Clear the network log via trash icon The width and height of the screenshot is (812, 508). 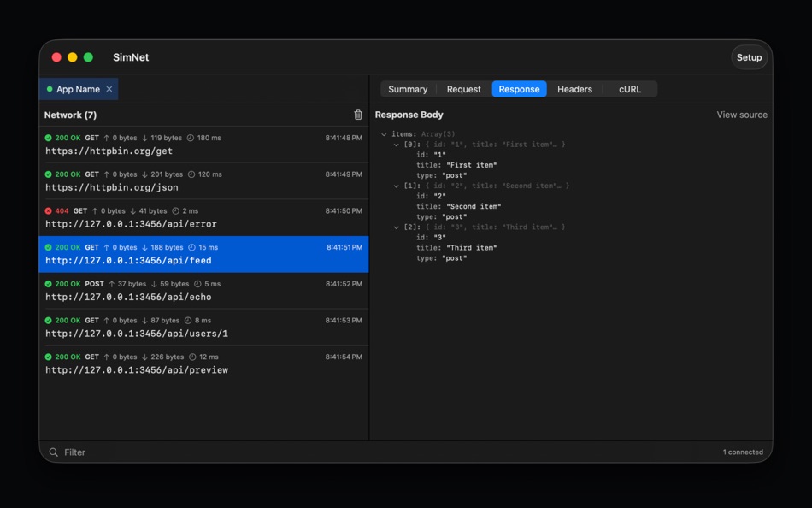click(357, 114)
